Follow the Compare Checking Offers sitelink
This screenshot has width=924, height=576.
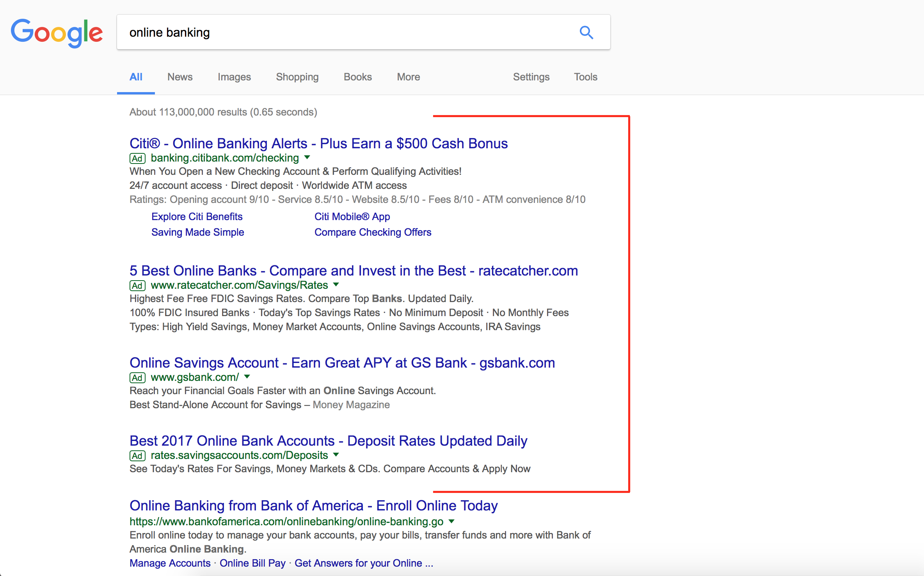click(x=373, y=232)
